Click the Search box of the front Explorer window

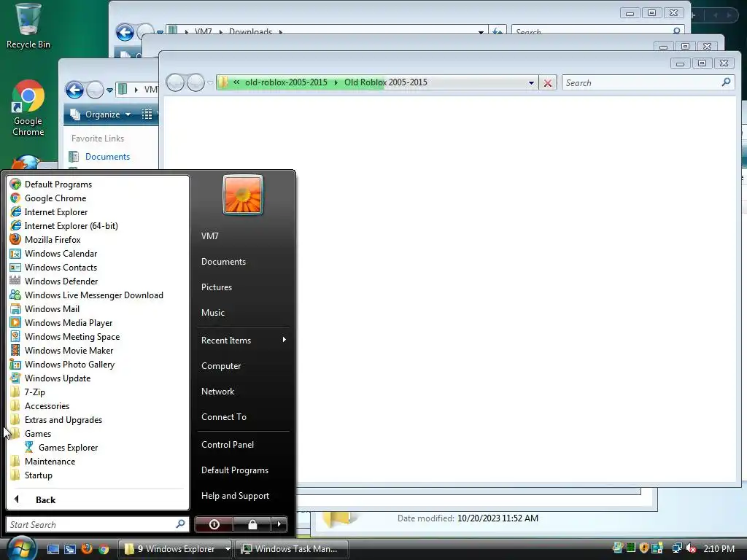click(648, 83)
